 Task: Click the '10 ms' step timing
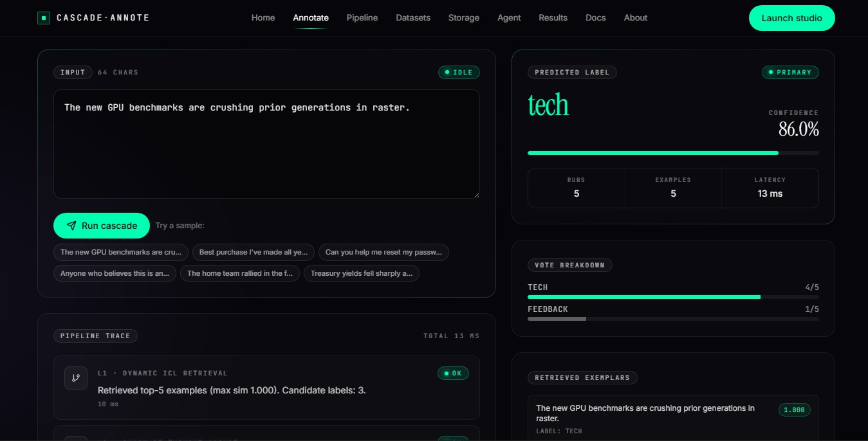pos(108,404)
